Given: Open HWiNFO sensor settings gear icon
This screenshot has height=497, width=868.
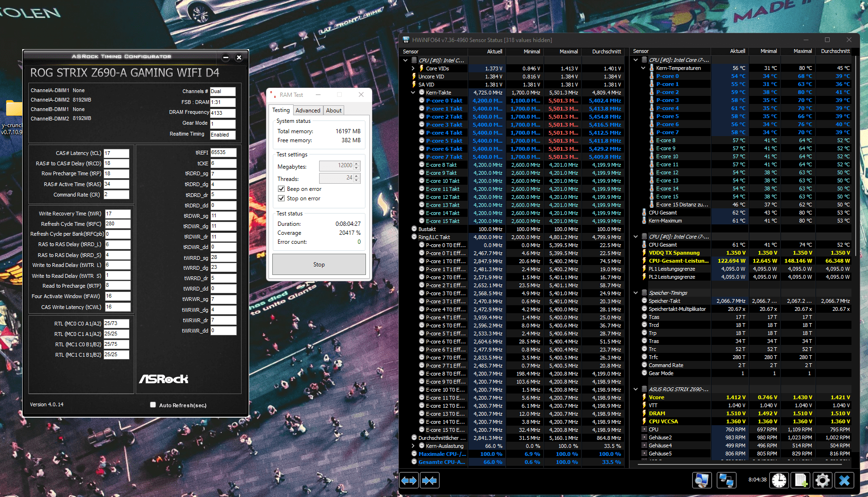Looking at the screenshot, I should point(823,480).
